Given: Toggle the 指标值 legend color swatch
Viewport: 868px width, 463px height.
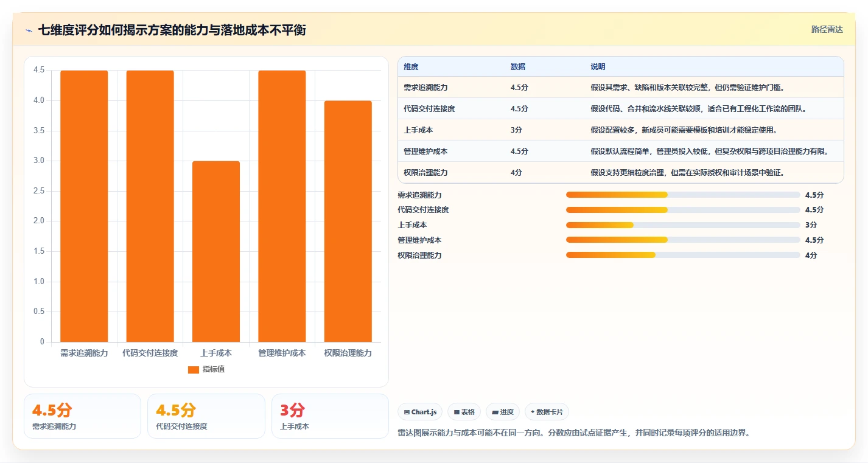Looking at the screenshot, I should [194, 370].
